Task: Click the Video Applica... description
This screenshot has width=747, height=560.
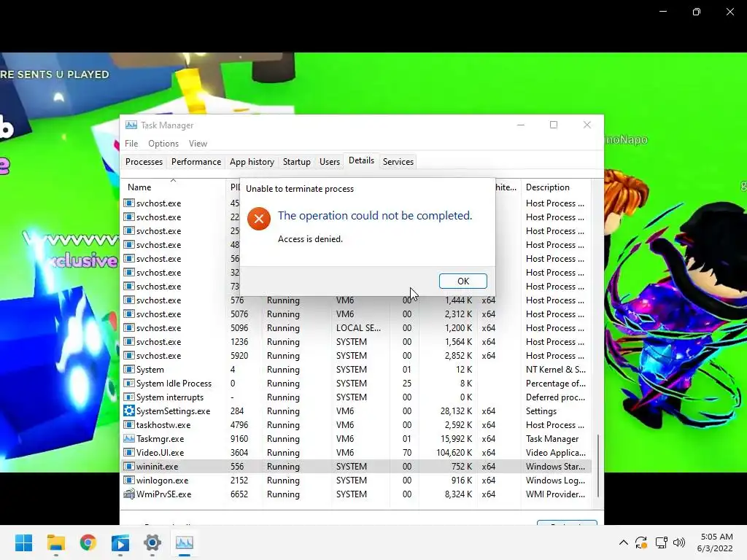Action: 555,453
